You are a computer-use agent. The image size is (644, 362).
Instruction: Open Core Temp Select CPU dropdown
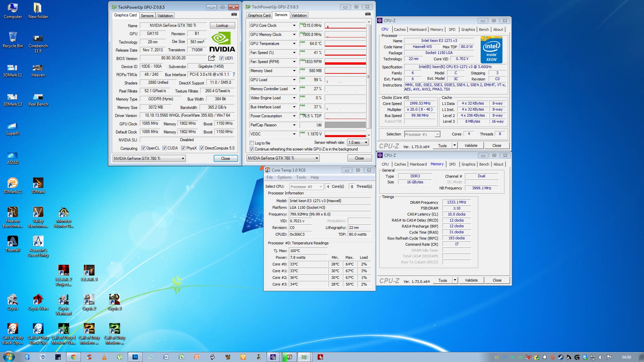tap(306, 187)
